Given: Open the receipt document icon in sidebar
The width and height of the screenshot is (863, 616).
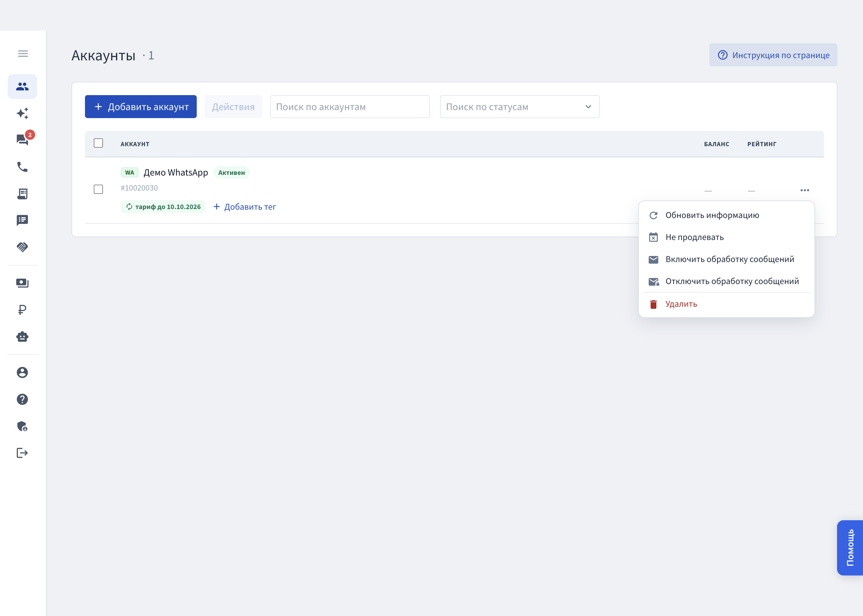Looking at the screenshot, I should [x=22, y=193].
